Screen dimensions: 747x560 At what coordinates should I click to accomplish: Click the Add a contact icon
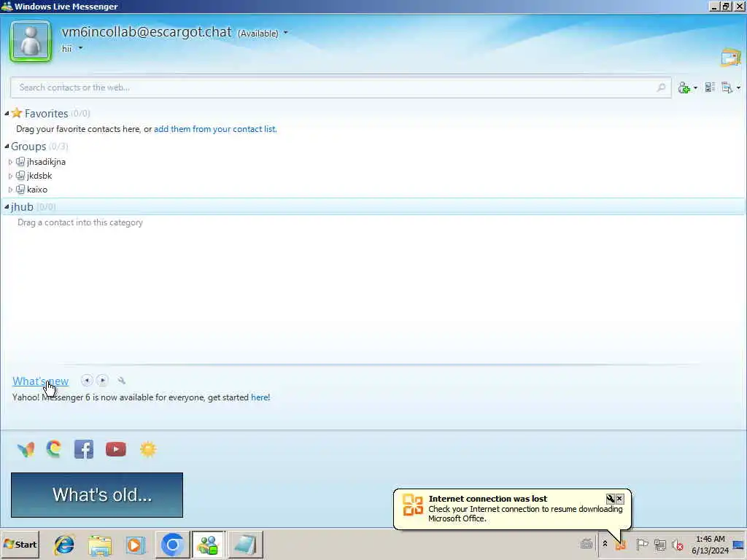pos(684,87)
